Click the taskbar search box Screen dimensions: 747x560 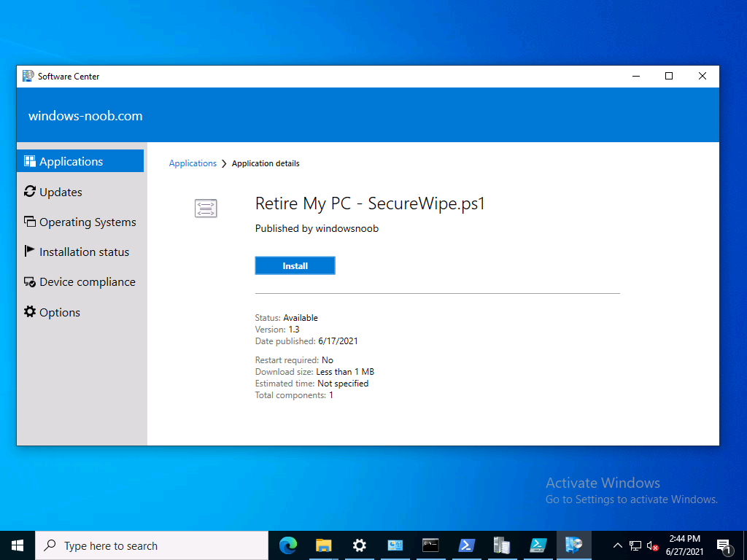tap(152, 545)
